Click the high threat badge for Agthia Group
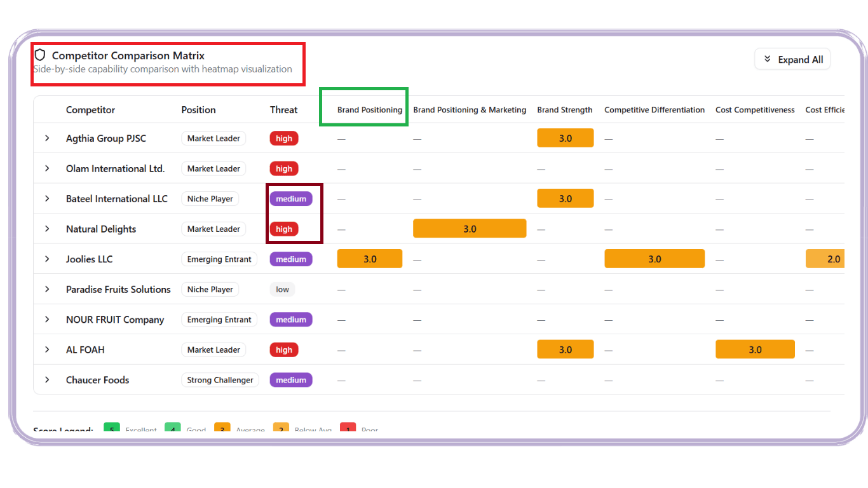Viewport: 868px width, 488px height. point(284,139)
